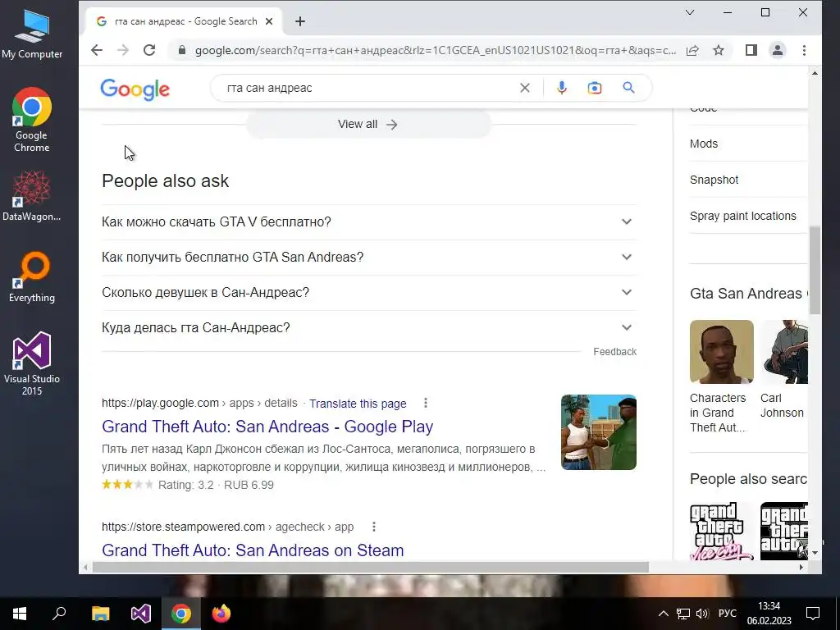Show hidden tray icons chevron
The image size is (840, 630).
(663, 614)
